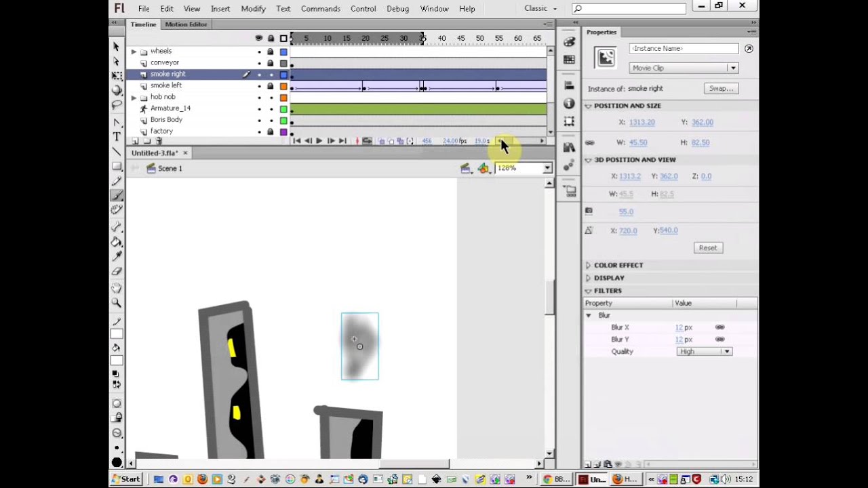Select the Paint Bucket tool
The height and width of the screenshot is (488, 868).
click(117, 242)
